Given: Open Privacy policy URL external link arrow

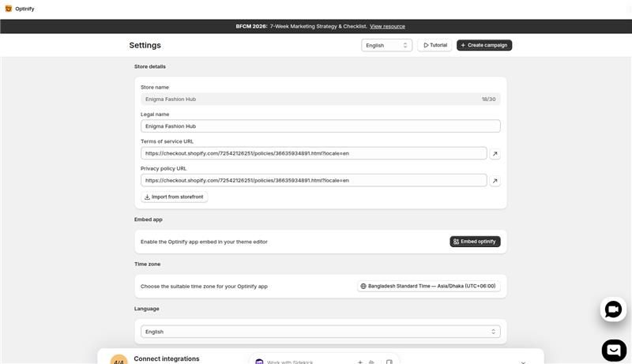Looking at the screenshot, I should 495,181.
